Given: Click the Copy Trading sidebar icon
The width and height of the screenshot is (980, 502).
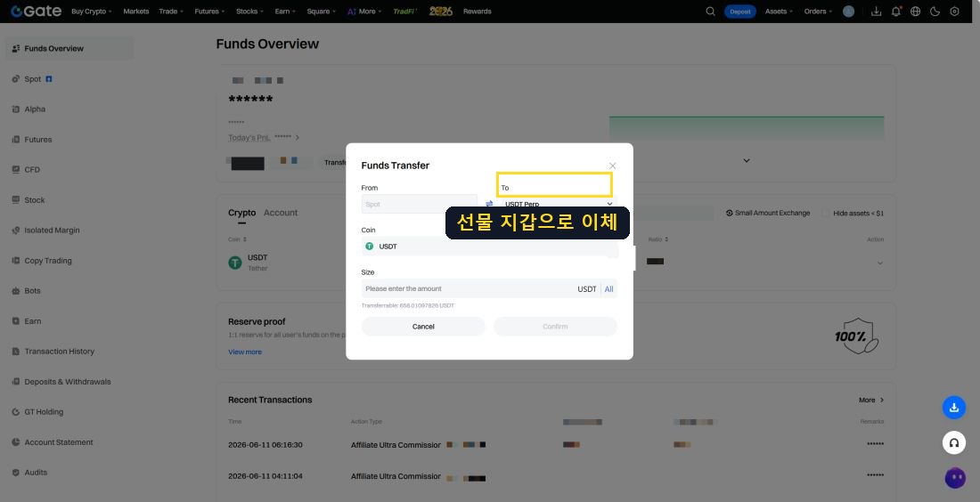Looking at the screenshot, I should click(x=16, y=261).
